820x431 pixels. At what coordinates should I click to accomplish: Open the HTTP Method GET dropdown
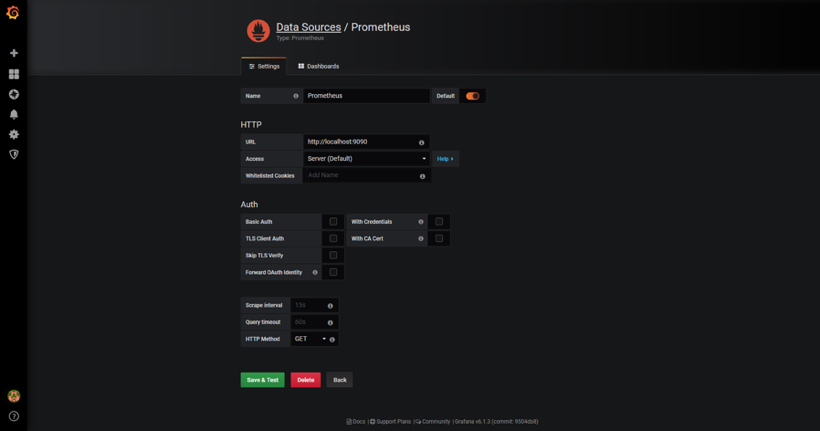tap(309, 339)
